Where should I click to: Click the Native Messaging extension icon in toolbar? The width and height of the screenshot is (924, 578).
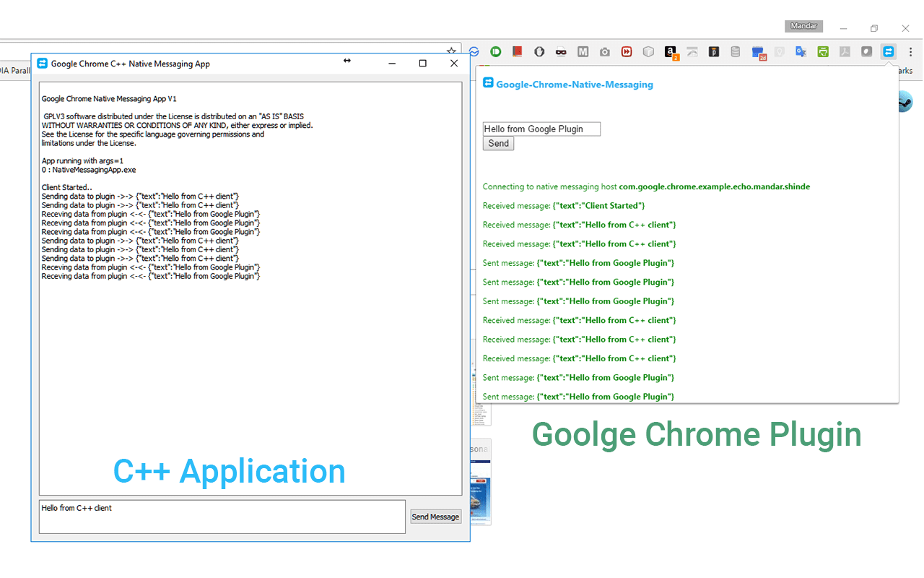[x=889, y=51]
